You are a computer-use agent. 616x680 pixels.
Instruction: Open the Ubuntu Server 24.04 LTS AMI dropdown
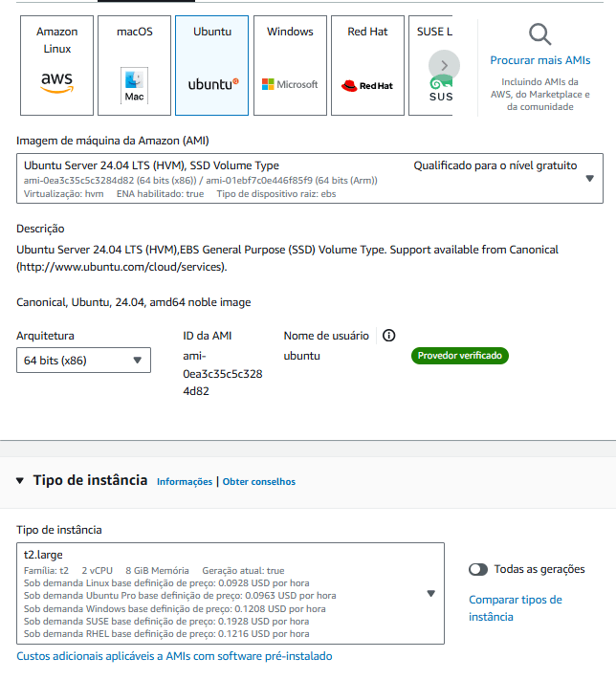(310, 178)
